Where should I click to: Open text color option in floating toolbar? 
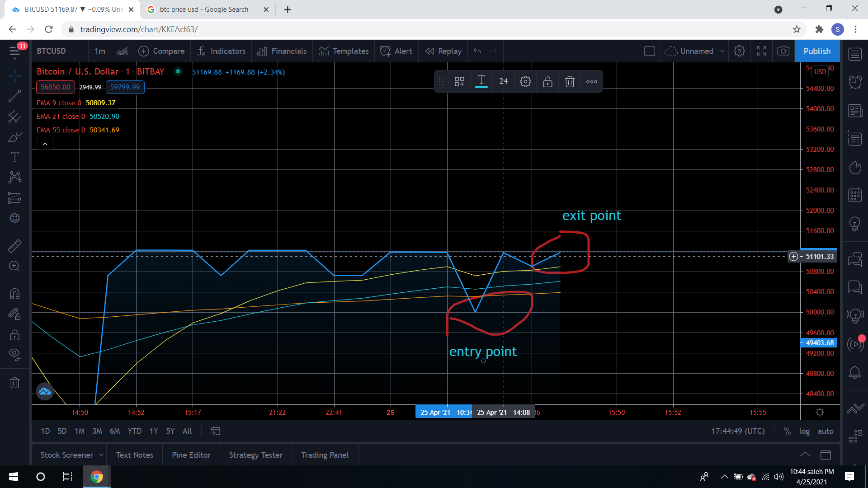(x=481, y=81)
